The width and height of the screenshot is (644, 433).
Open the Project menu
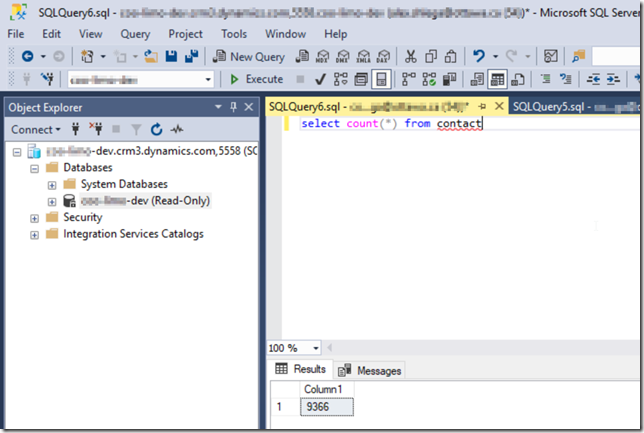pyautogui.click(x=185, y=34)
